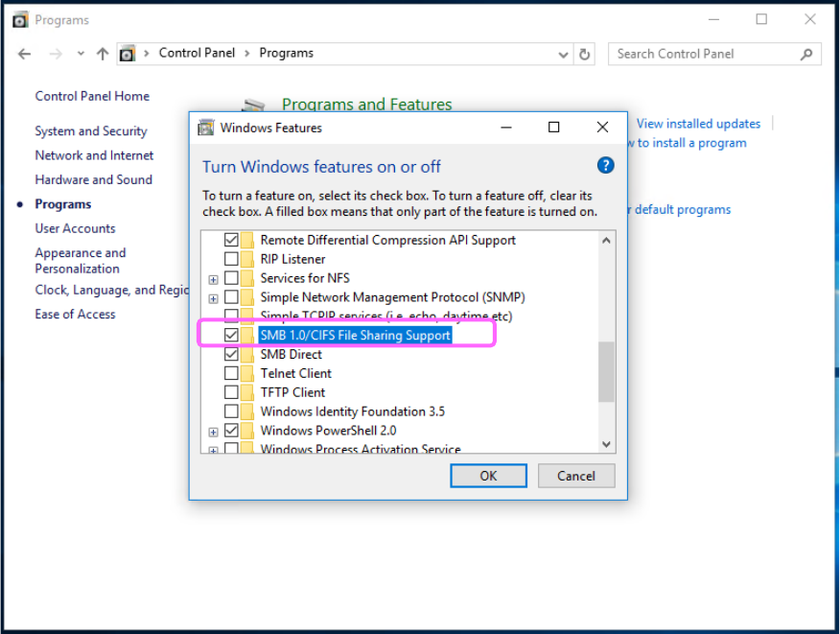Maximize the Windows Features dialog
This screenshot has height=634, width=840.
pyautogui.click(x=554, y=127)
